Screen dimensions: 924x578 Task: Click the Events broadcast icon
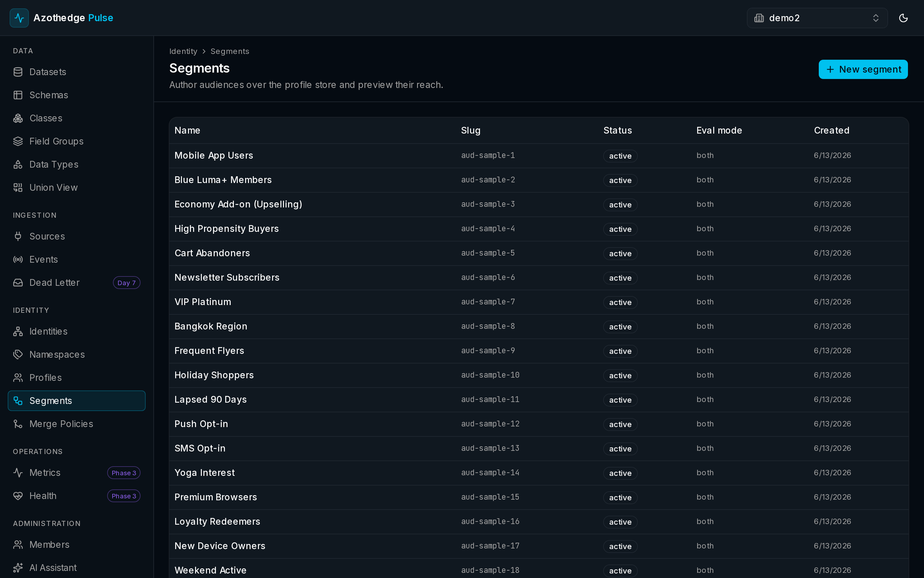[18, 259]
